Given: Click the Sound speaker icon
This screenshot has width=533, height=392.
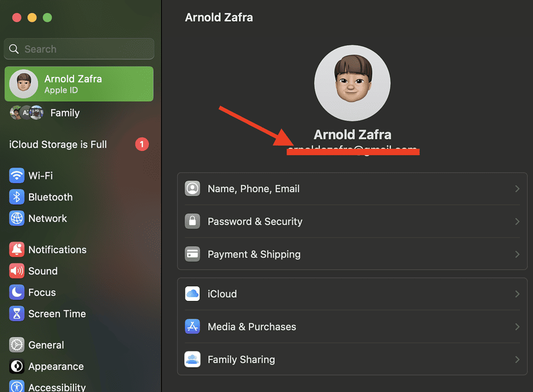Looking at the screenshot, I should [17, 271].
